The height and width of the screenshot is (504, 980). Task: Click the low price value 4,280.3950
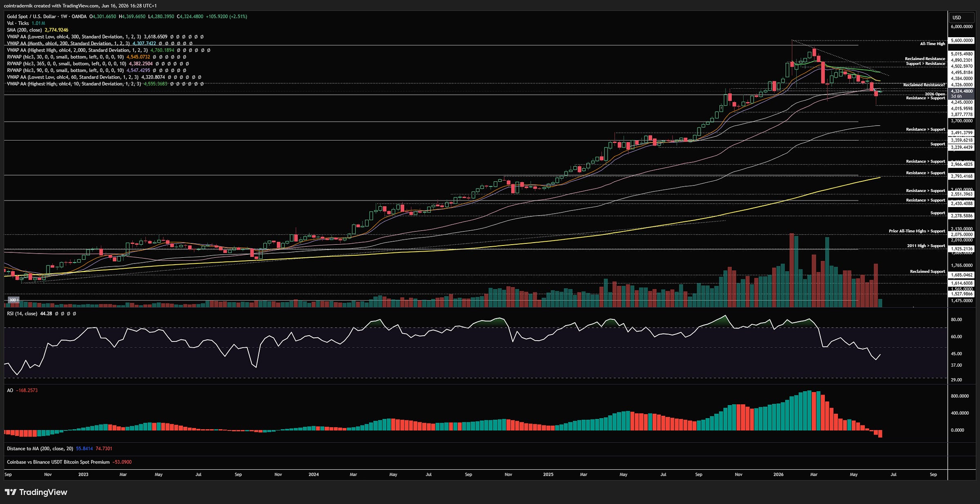click(162, 17)
